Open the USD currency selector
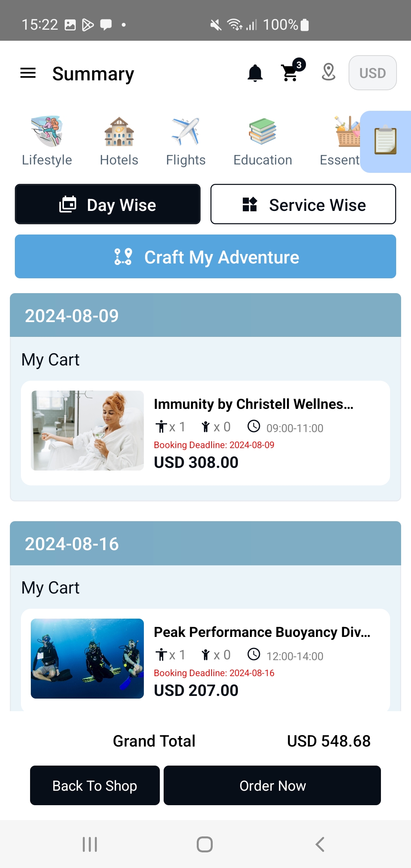The image size is (411, 868). pos(373,73)
